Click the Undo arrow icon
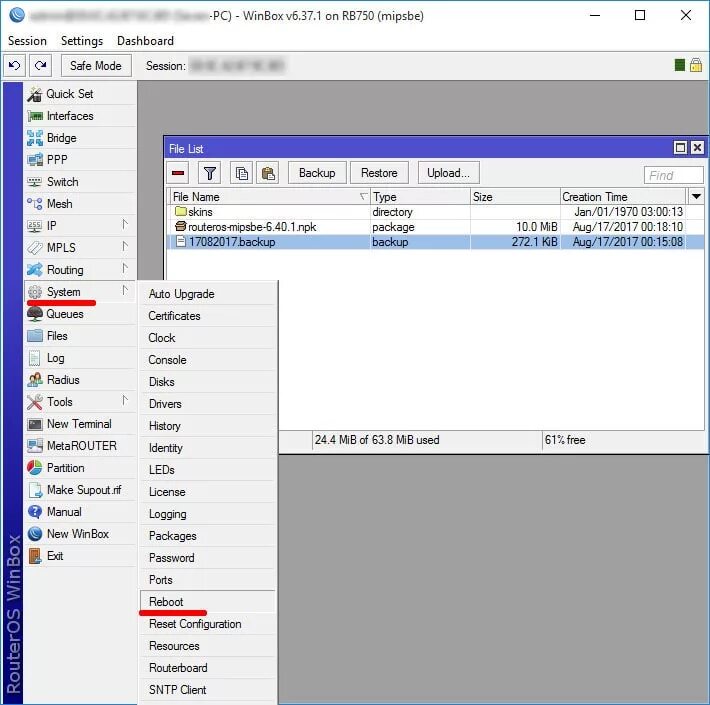Image resolution: width=710 pixels, height=705 pixels. (14, 66)
